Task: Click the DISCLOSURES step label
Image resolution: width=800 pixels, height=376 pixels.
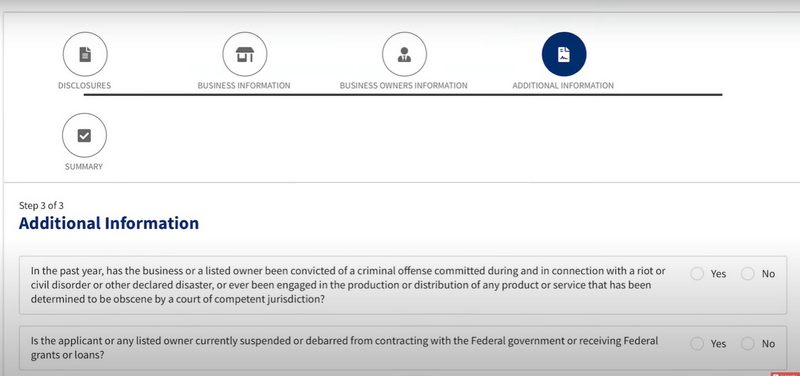Action: (x=84, y=86)
